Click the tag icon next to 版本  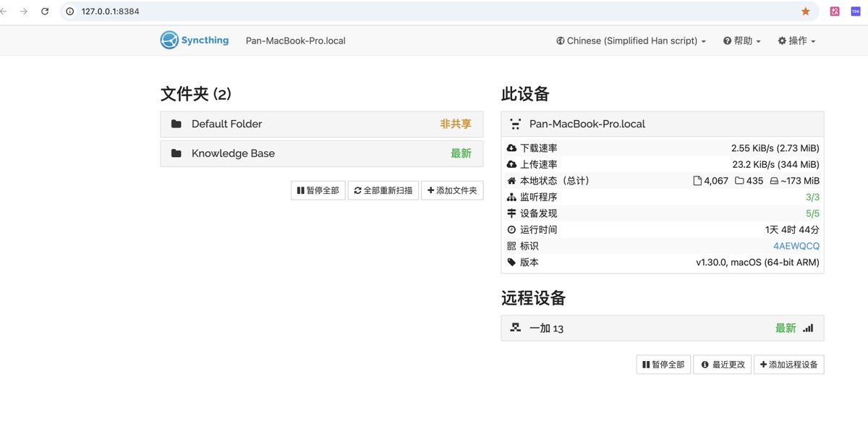(512, 263)
